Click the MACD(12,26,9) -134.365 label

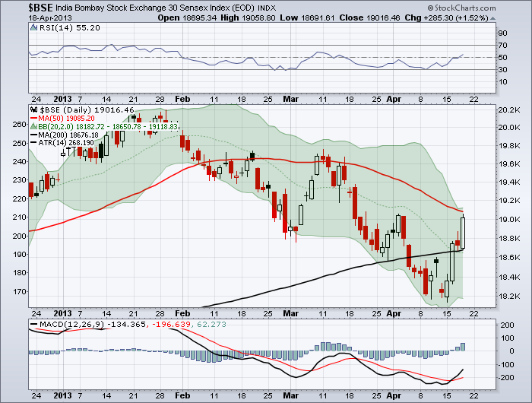92,324
